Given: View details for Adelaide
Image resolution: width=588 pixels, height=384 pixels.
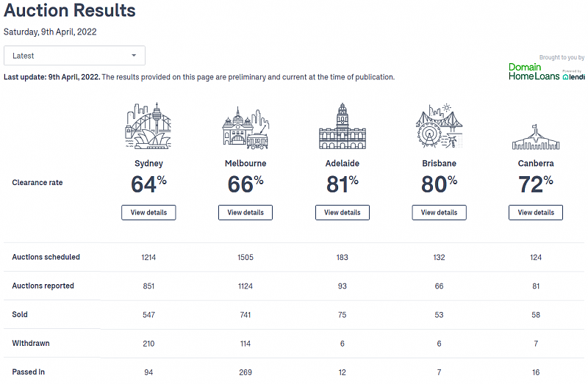Looking at the screenshot, I should coord(342,212).
